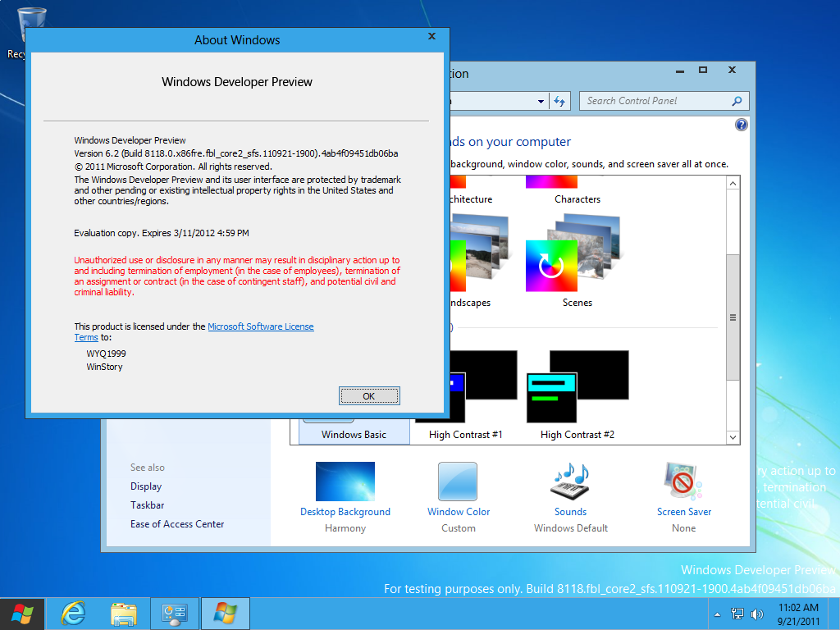Image resolution: width=840 pixels, height=630 pixels.
Task: Launch Internet Explorer from the taskbar
Action: pyautogui.click(x=73, y=614)
